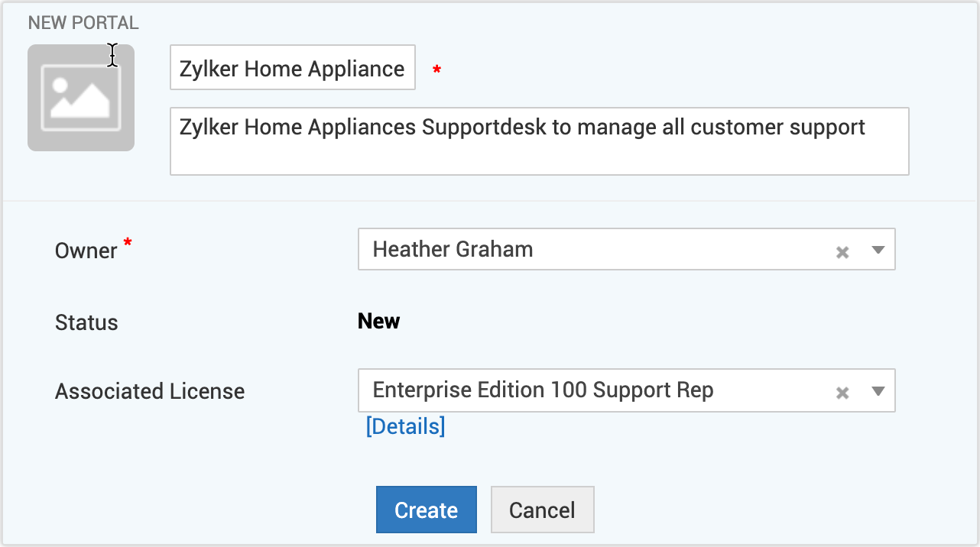Click the Associated License label
This screenshot has height=547, width=980.
pyautogui.click(x=150, y=391)
